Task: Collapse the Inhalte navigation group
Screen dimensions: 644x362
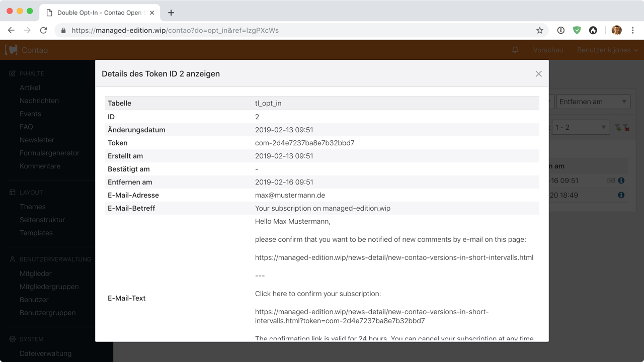Action: (x=32, y=73)
